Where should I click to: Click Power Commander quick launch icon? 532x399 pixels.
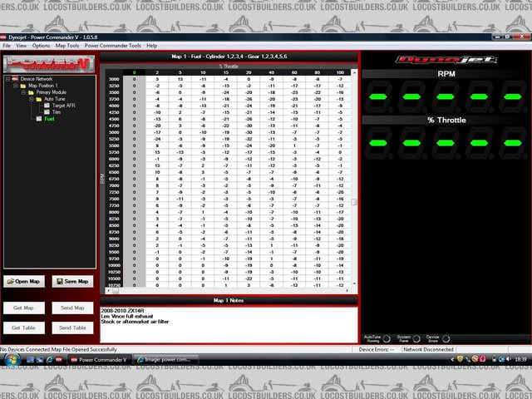coord(59,360)
